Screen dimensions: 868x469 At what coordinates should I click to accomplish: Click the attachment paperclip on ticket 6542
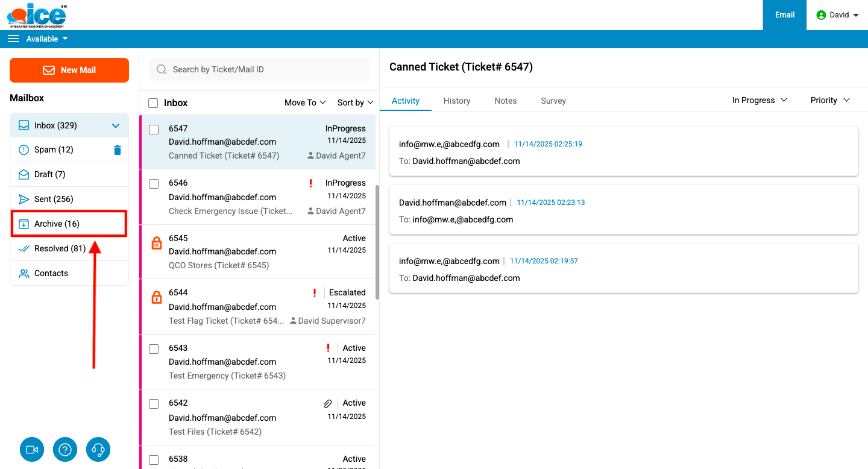coord(328,403)
